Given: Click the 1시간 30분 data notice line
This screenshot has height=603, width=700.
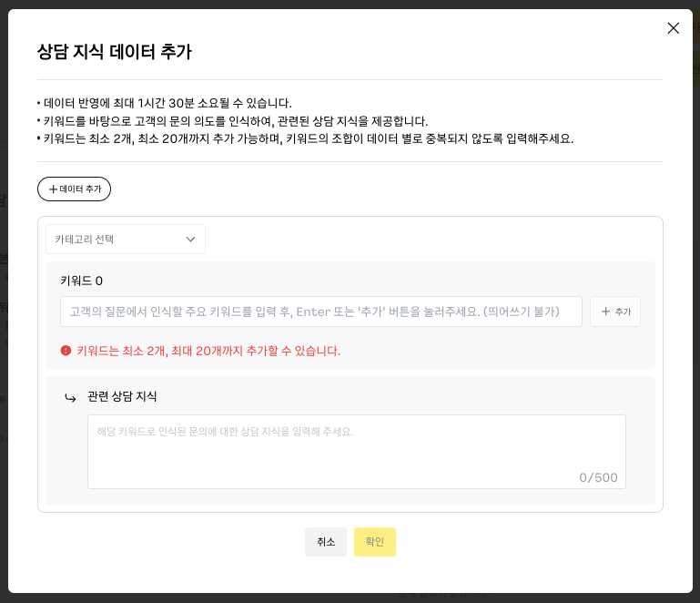Looking at the screenshot, I should click(x=167, y=103).
